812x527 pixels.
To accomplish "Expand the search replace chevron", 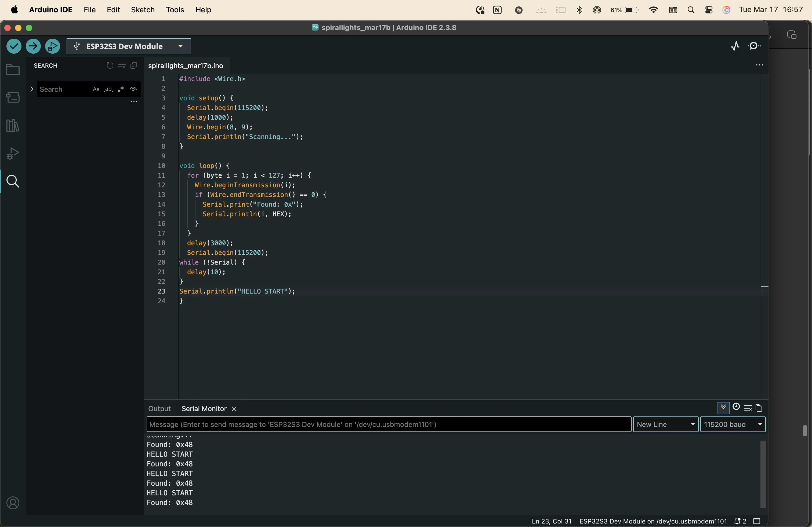I will tap(32, 89).
